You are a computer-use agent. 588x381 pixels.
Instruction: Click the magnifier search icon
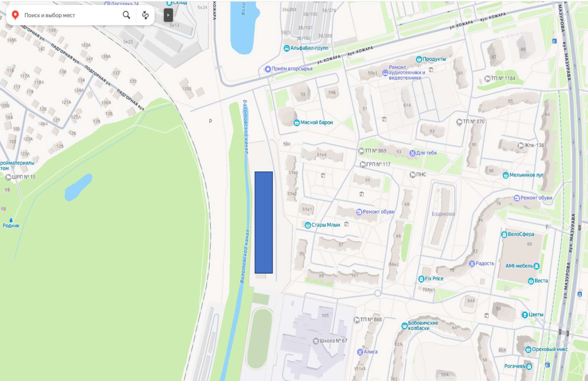126,15
